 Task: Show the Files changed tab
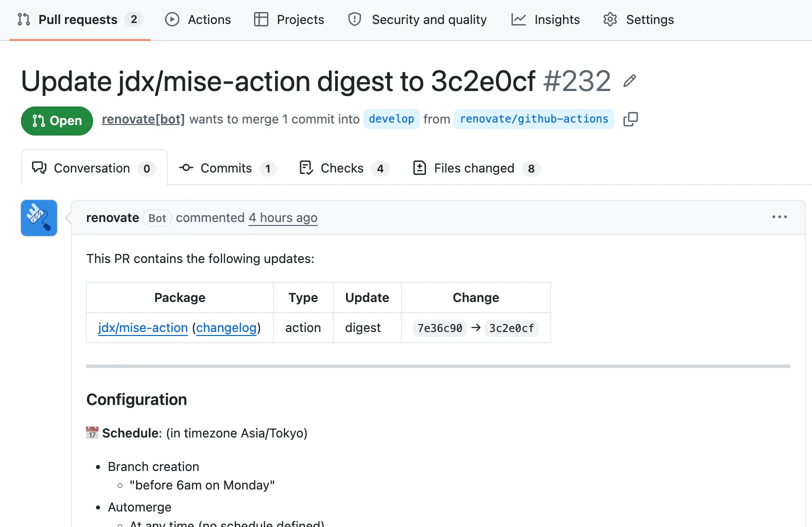coord(476,168)
